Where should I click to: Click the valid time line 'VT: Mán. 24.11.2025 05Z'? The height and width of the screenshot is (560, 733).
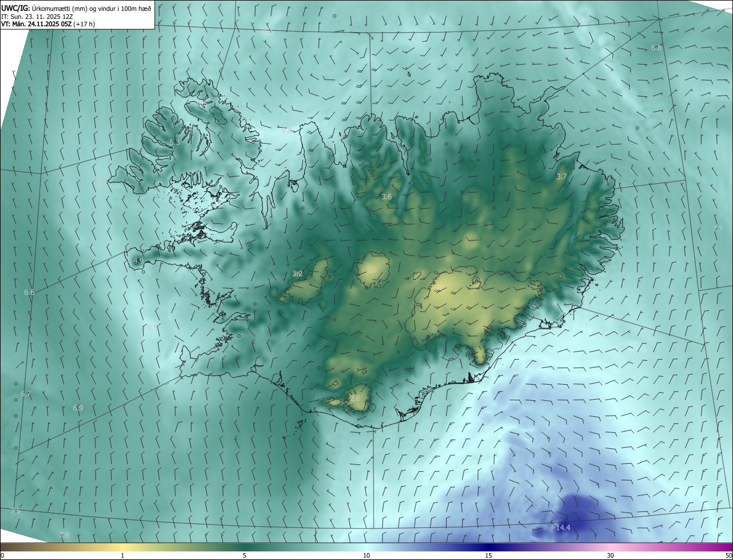click(37, 24)
